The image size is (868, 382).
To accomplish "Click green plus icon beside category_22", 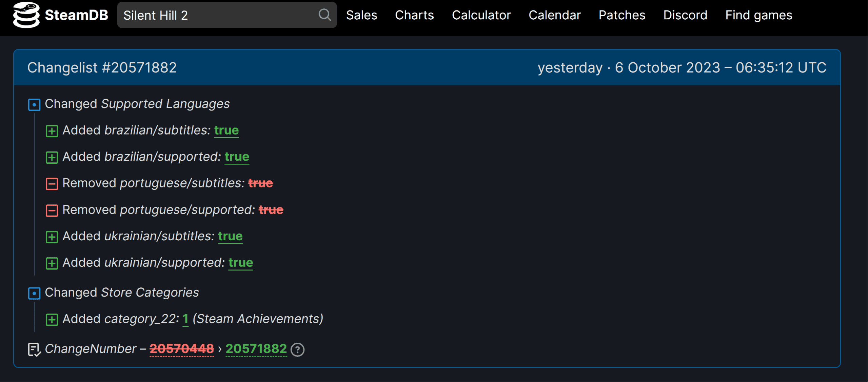I will tap(52, 320).
